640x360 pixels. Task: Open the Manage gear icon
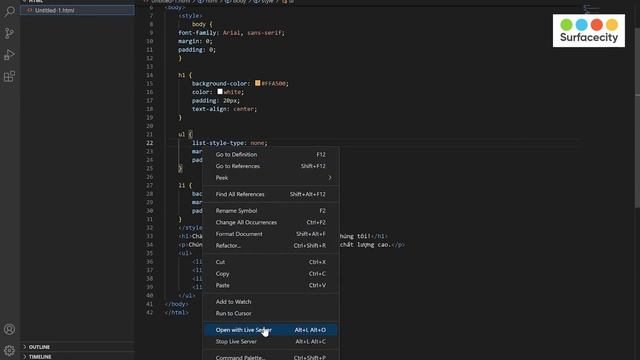(9, 350)
